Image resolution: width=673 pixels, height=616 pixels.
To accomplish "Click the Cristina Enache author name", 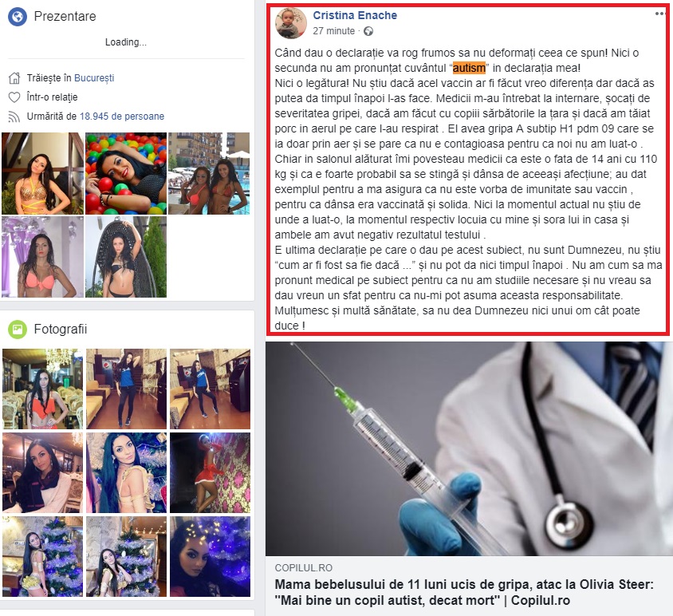I will 355,15.
